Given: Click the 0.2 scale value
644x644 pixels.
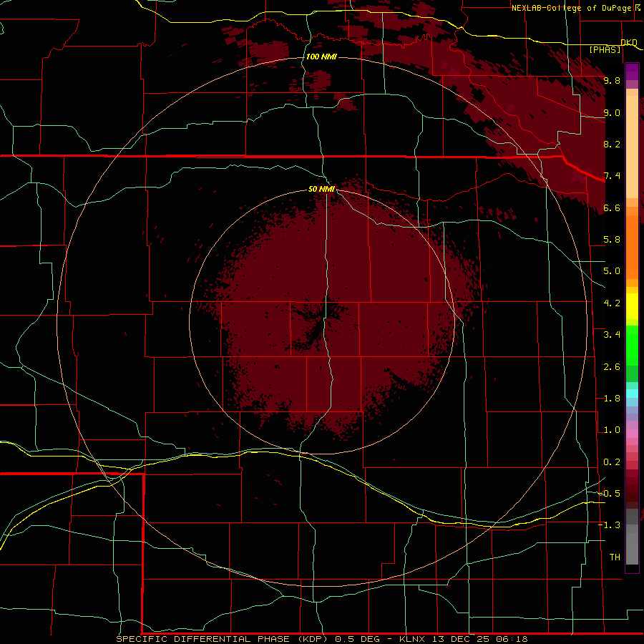Looking at the screenshot, I should coord(612,462).
